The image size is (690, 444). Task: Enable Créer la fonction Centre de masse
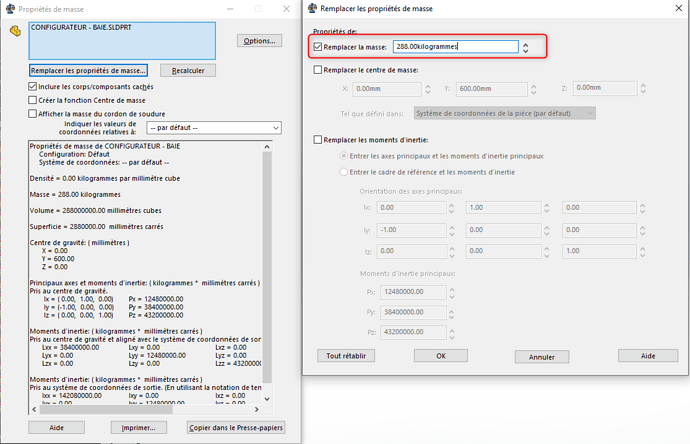coord(33,100)
